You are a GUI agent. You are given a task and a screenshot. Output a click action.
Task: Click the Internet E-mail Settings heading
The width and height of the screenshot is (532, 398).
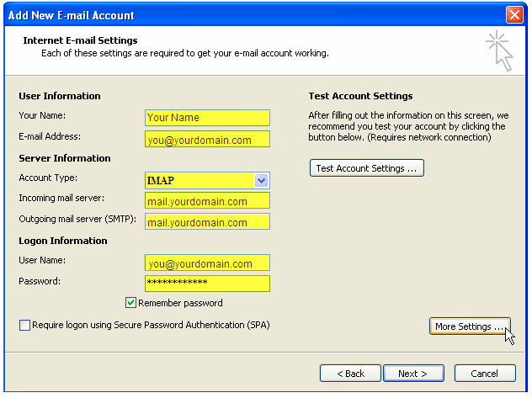(80, 40)
